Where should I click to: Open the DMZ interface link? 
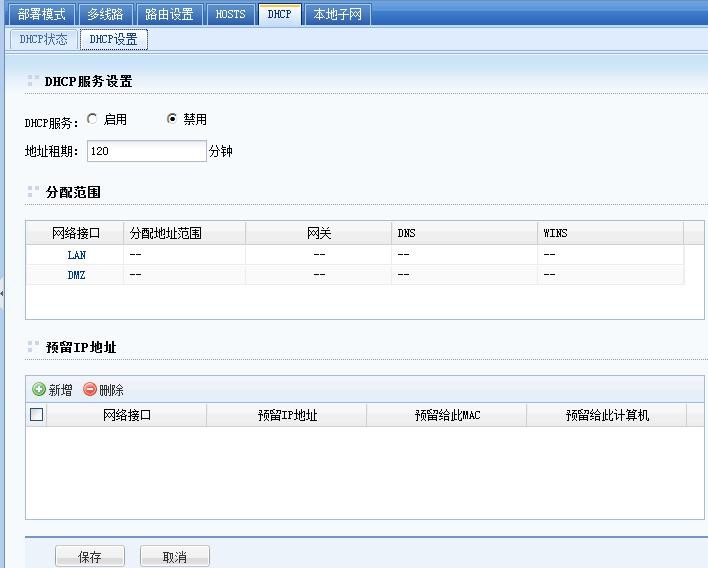77,275
